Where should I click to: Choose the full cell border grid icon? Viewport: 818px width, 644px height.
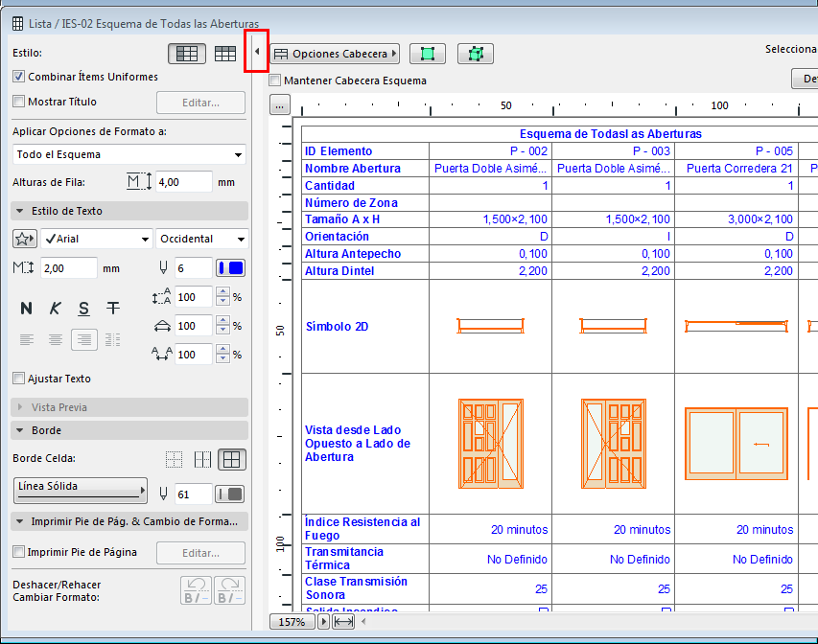click(231, 460)
